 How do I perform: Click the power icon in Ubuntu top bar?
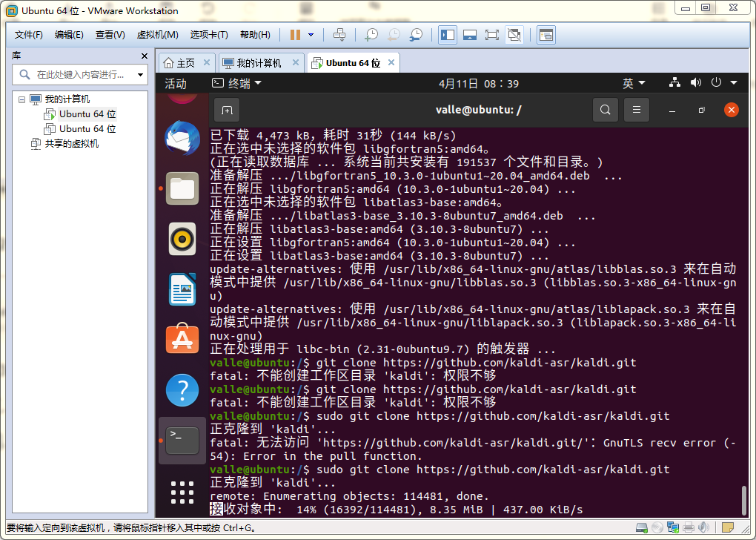click(716, 82)
